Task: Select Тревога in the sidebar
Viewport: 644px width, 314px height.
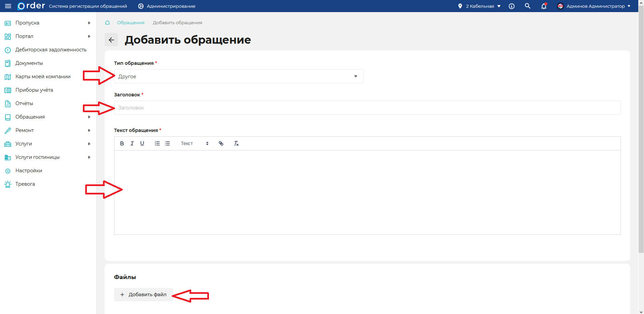Action: coord(25,184)
